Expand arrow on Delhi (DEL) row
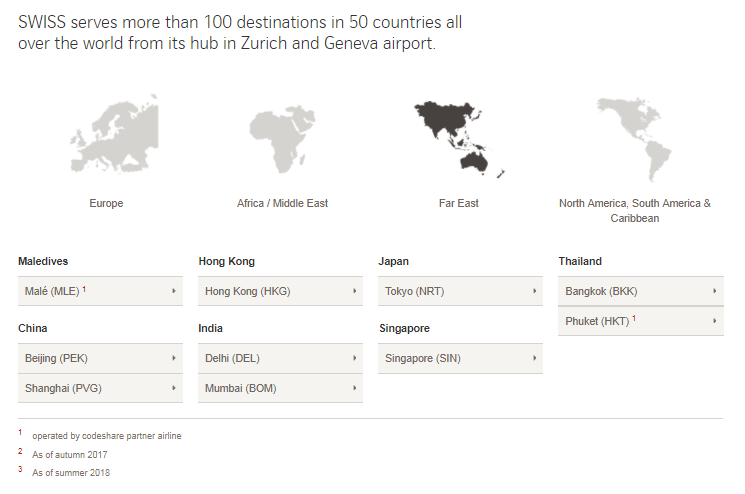Image resolution: width=745 pixels, height=494 pixels. pyautogui.click(x=354, y=358)
